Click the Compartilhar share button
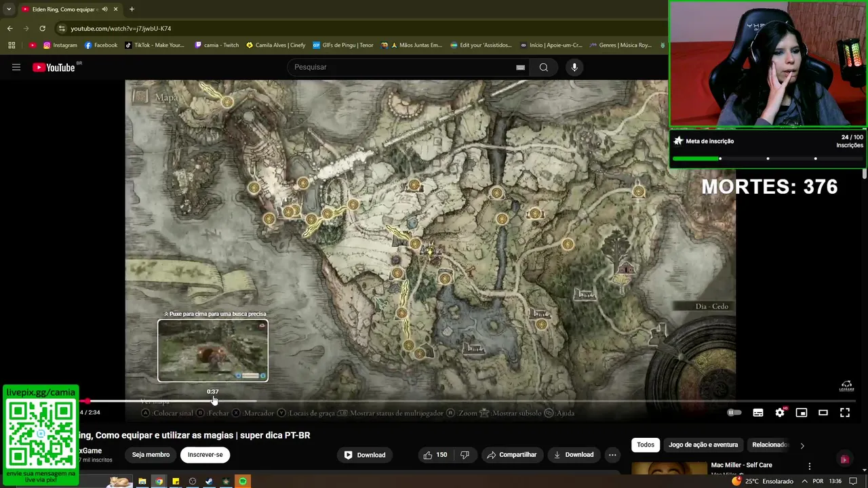Image resolution: width=868 pixels, height=488 pixels. (511, 455)
